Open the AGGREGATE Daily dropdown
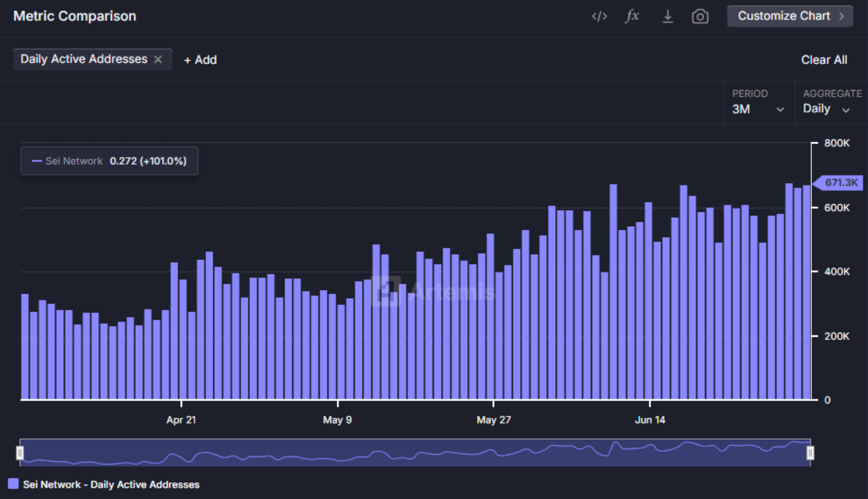The image size is (868, 499). [831, 103]
